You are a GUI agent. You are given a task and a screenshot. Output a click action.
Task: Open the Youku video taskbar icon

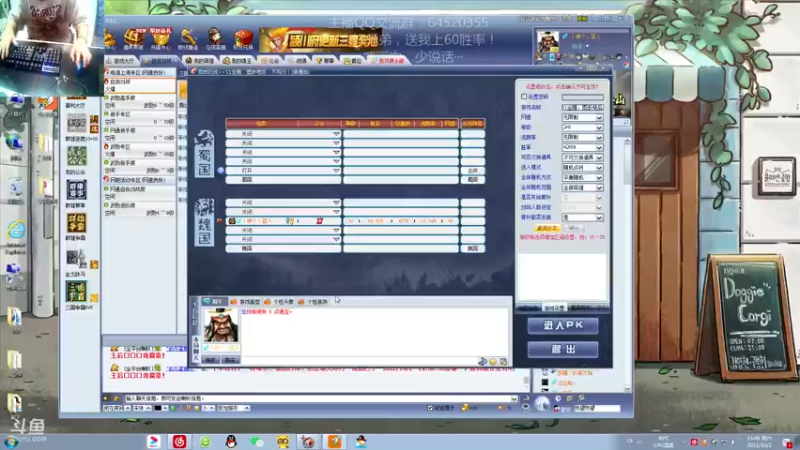154,441
